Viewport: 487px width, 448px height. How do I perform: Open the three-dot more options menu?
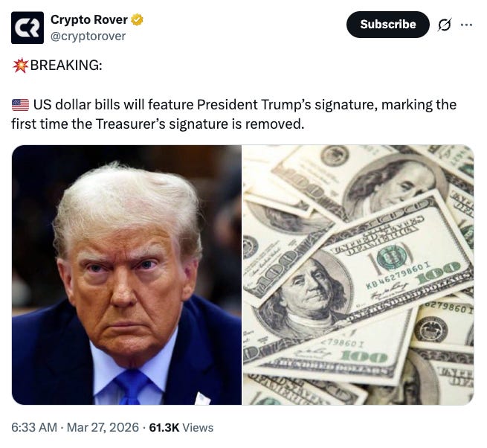(466, 25)
